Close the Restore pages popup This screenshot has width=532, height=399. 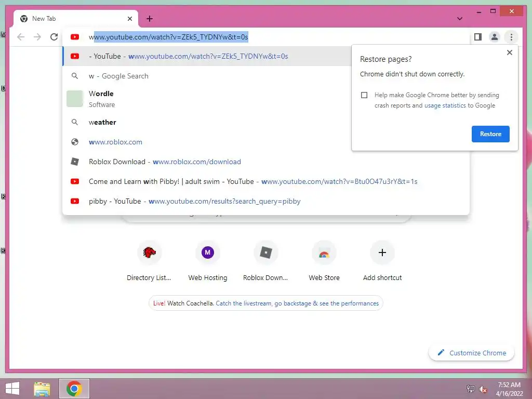pos(509,52)
